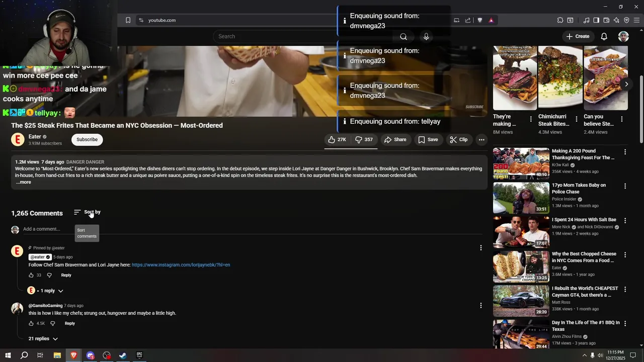Open the Windows Start menu
The image size is (644, 362).
coord(8,355)
